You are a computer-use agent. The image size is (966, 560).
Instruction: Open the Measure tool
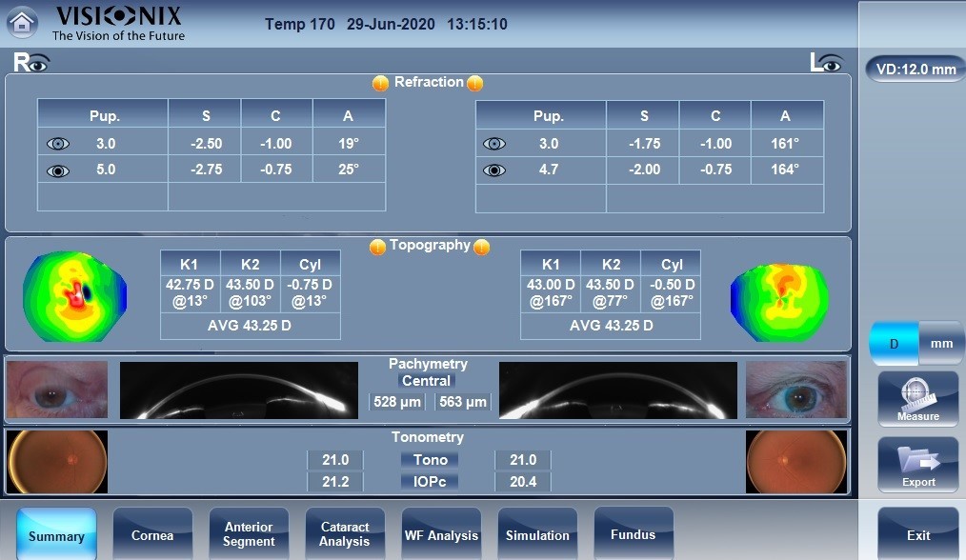(x=917, y=398)
